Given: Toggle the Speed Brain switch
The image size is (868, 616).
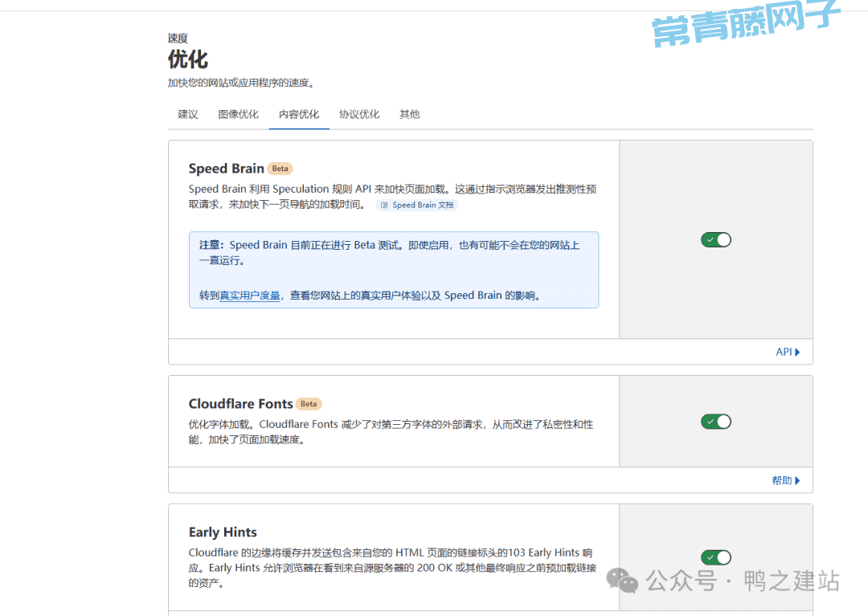Looking at the screenshot, I should pyautogui.click(x=716, y=240).
